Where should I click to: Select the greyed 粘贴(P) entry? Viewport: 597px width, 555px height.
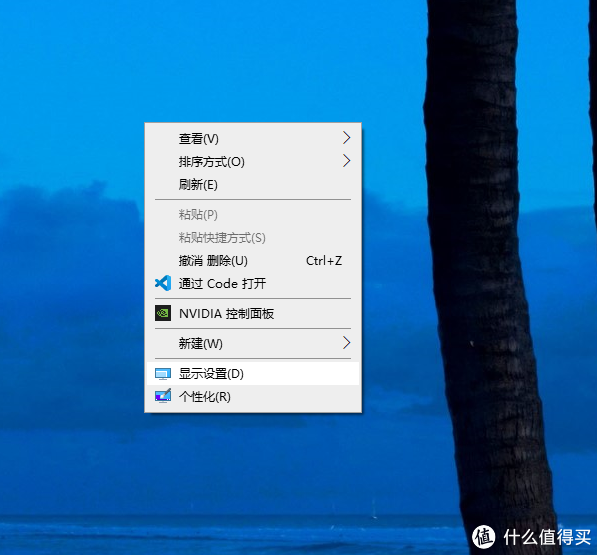pyautogui.click(x=253, y=215)
